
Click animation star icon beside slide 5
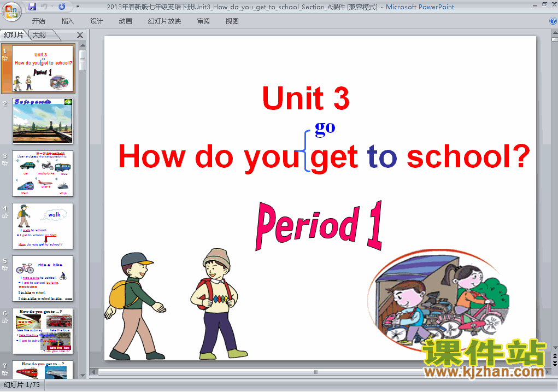[5, 268]
